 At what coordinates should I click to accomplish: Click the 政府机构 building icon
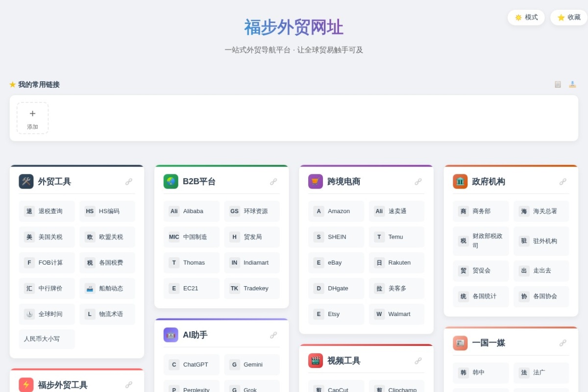point(460,181)
